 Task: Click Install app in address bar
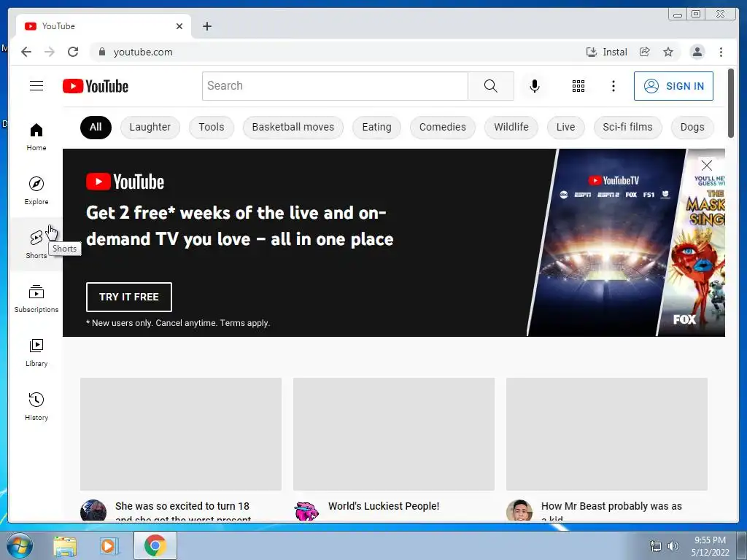[606, 52]
